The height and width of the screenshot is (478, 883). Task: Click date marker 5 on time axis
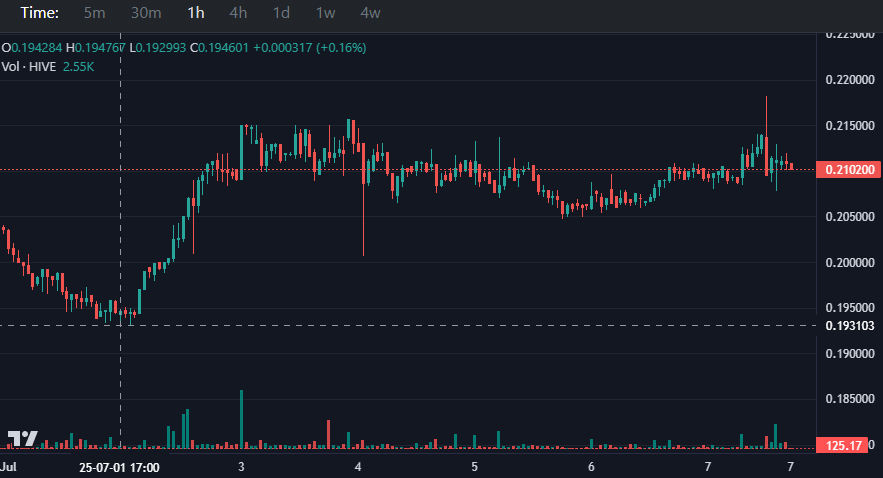(474, 467)
